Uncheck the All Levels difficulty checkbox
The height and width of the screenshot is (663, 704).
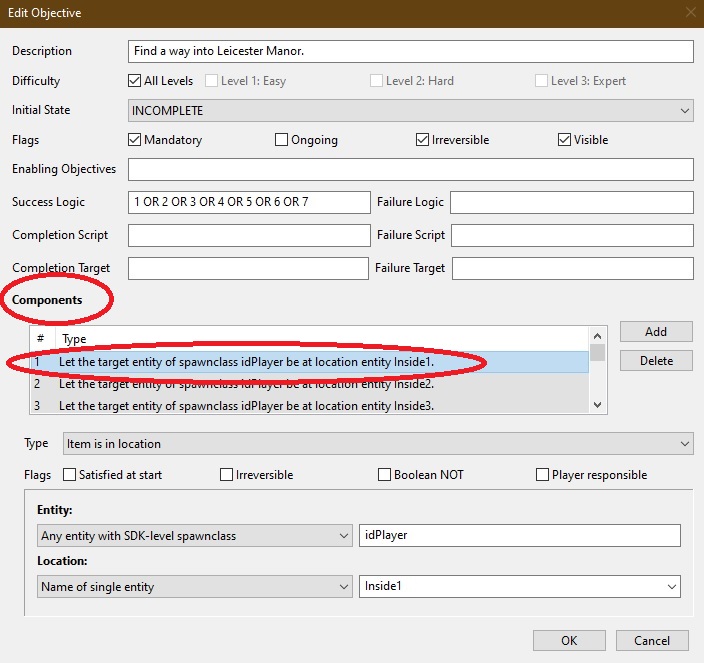(x=136, y=81)
